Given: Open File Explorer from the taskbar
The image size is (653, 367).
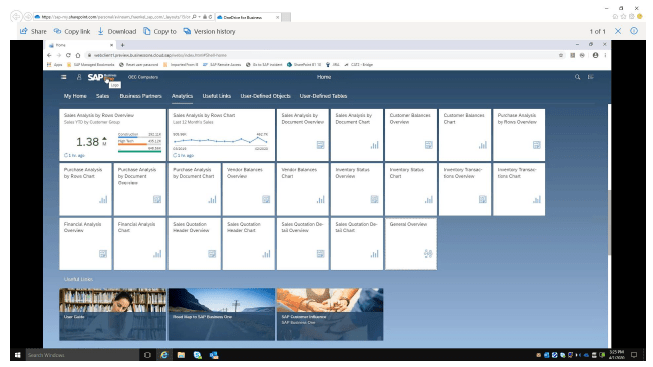Looking at the screenshot, I should [x=181, y=355].
